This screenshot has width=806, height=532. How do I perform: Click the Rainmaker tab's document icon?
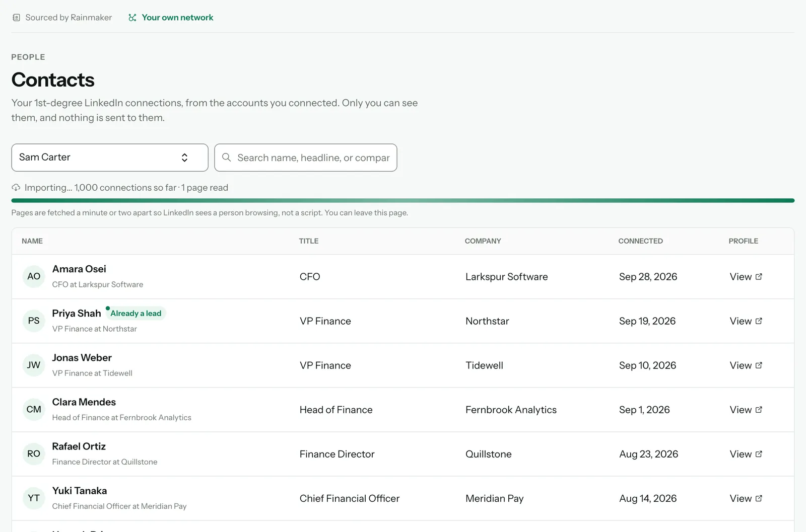click(x=16, y=18)
